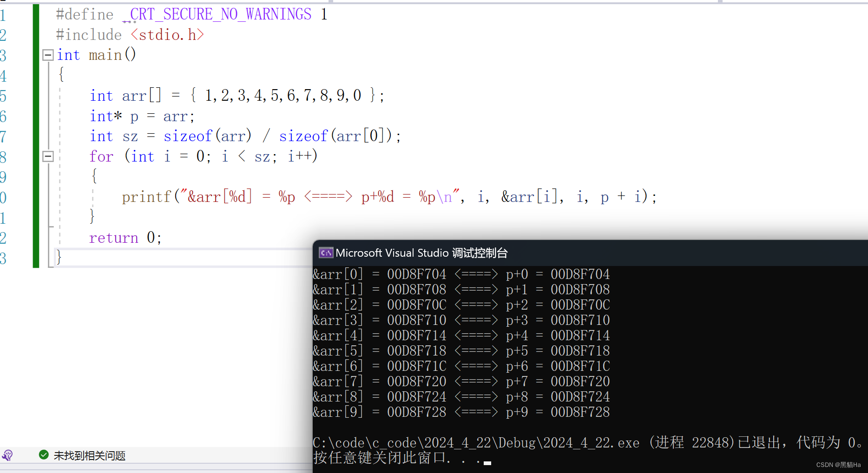The width and height of the screenshot is (868, 473).
Task: Click the console line starting '&arr[7]'
Action: coord(461,382)
